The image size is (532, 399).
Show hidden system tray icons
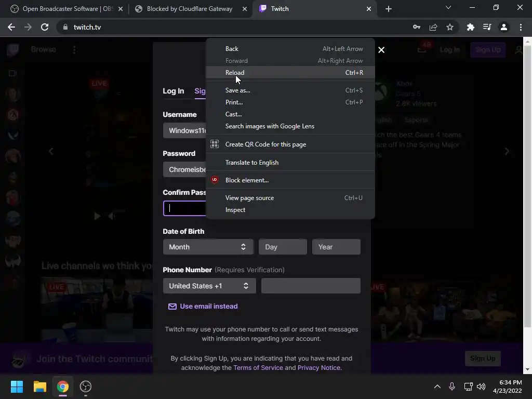[437, 387]
